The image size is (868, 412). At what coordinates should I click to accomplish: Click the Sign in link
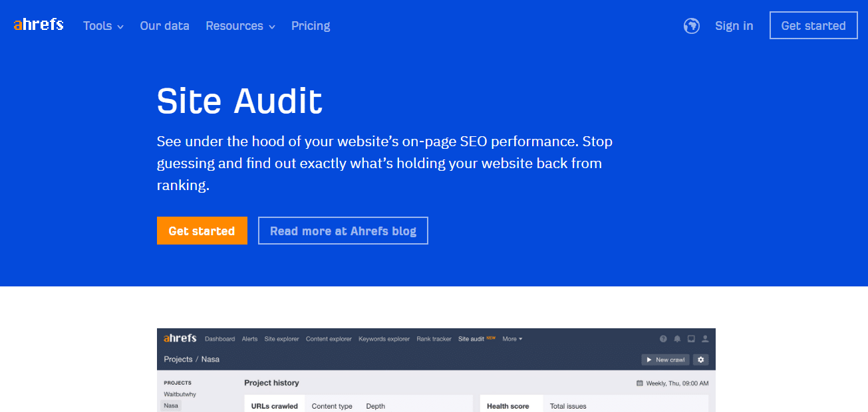734,26
